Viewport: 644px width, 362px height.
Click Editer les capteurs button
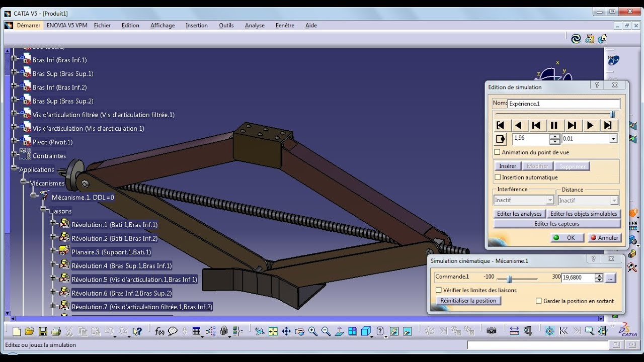(x=557, y=224)
